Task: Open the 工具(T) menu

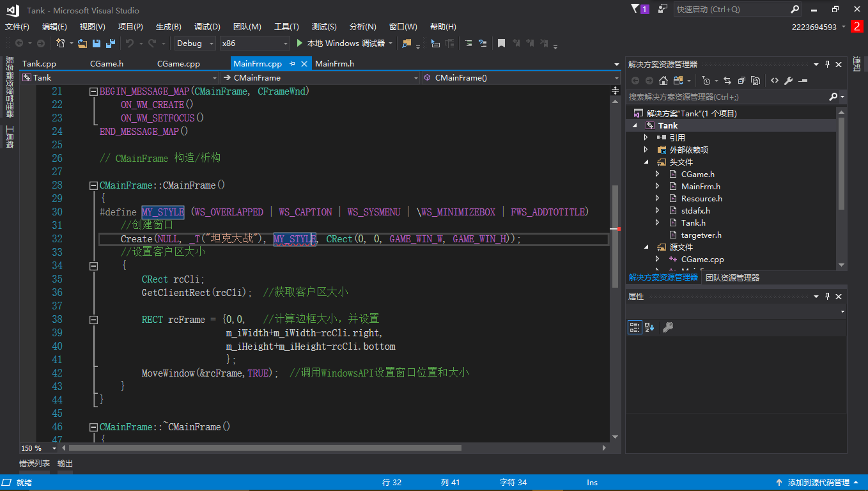Action: [x=286, y=26]
